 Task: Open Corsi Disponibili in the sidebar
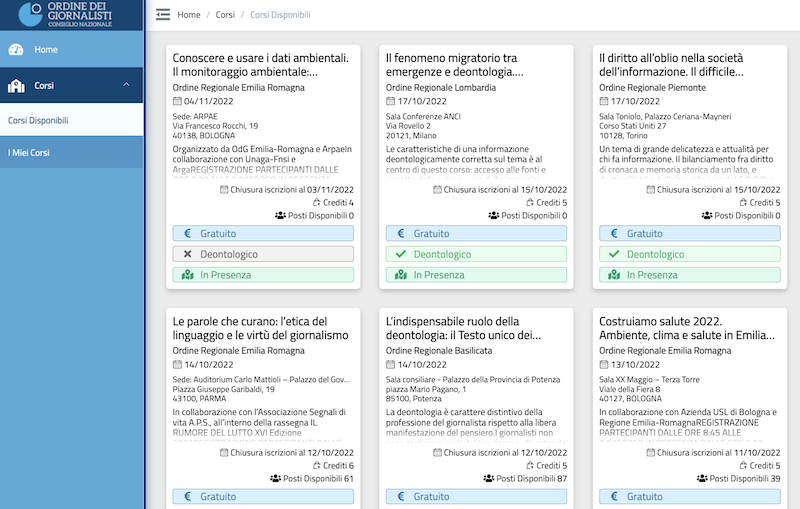coord(38,120)
